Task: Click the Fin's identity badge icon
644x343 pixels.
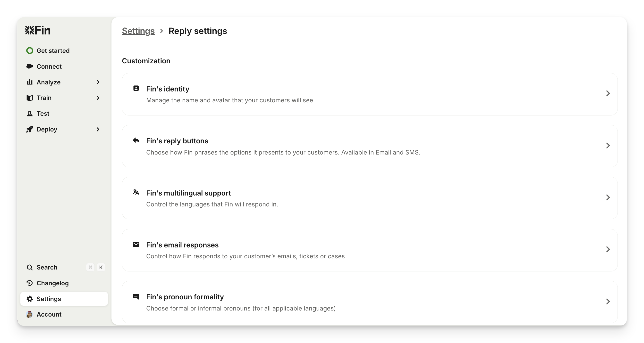Action: coord(136,88)
